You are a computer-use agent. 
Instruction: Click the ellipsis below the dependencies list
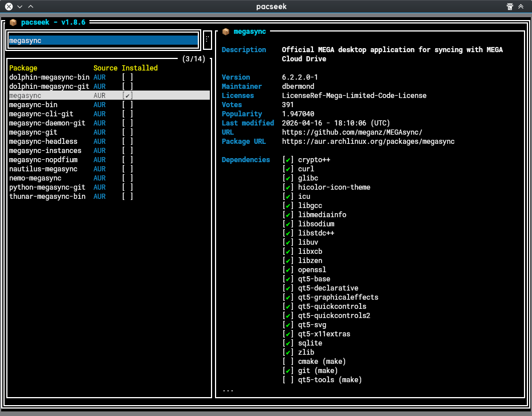point(228,390)
